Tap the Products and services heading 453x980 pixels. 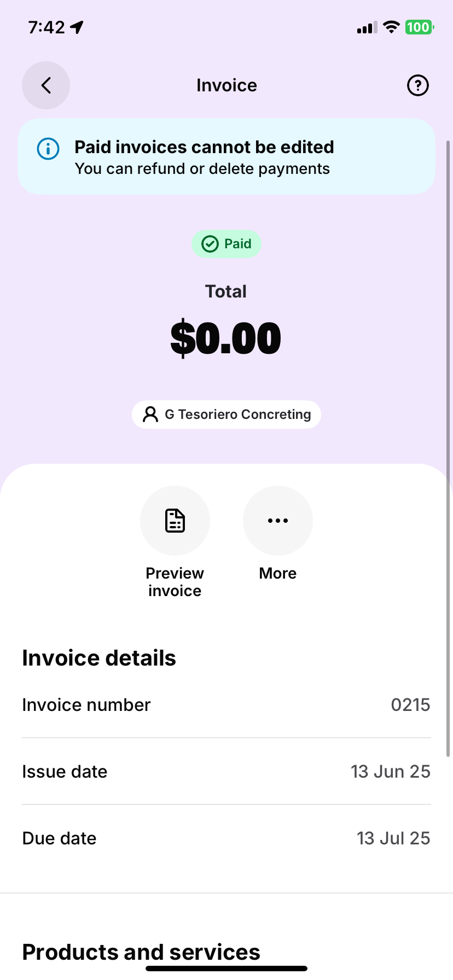141,952
